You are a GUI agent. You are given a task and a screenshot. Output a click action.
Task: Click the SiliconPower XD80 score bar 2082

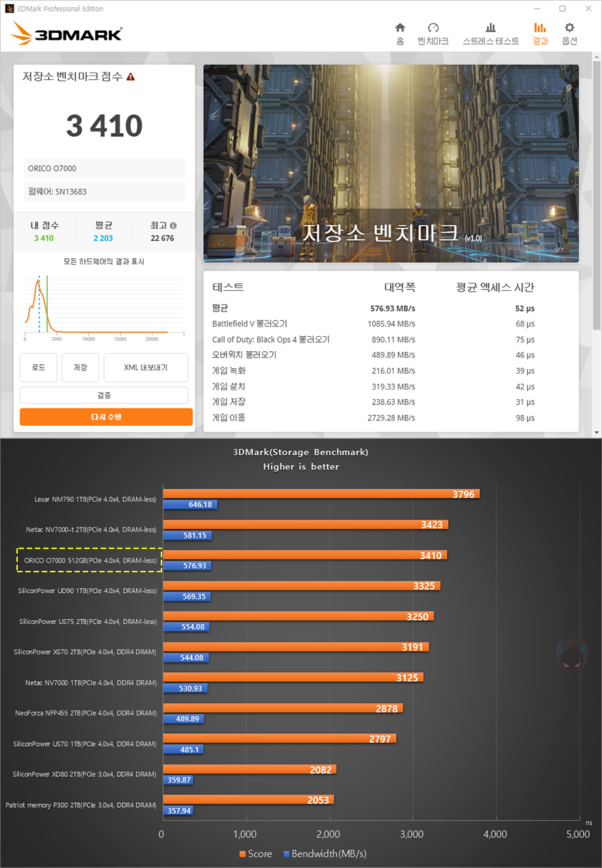tap(249, 770)
